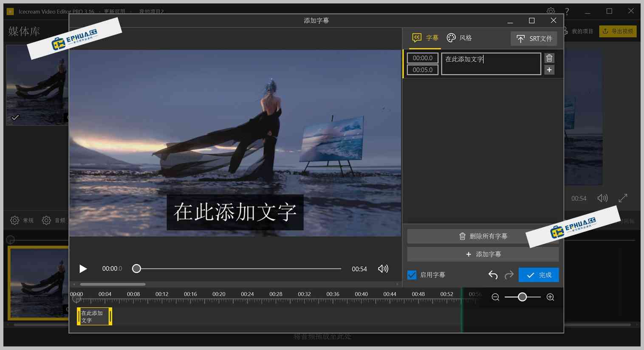The width and height of the screenshot is (644, 350).
Task: Expand the preview to fullscreen
Action: click(x=623, y=198)
